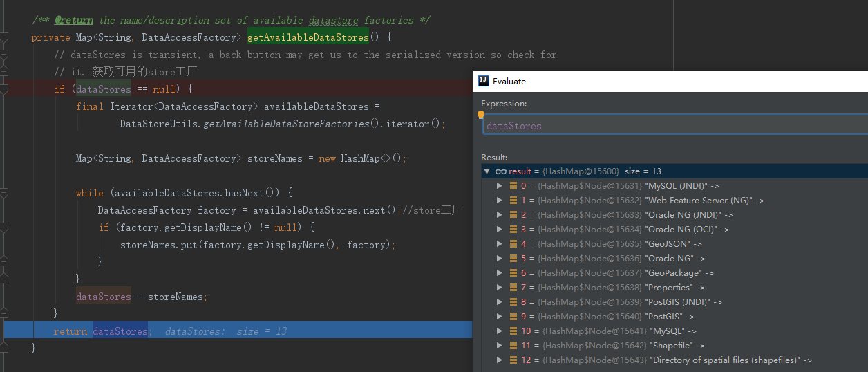Collapse the "if (factory.getDisplayName()" fold marker

pyautogui.click(x=3, y=227)
